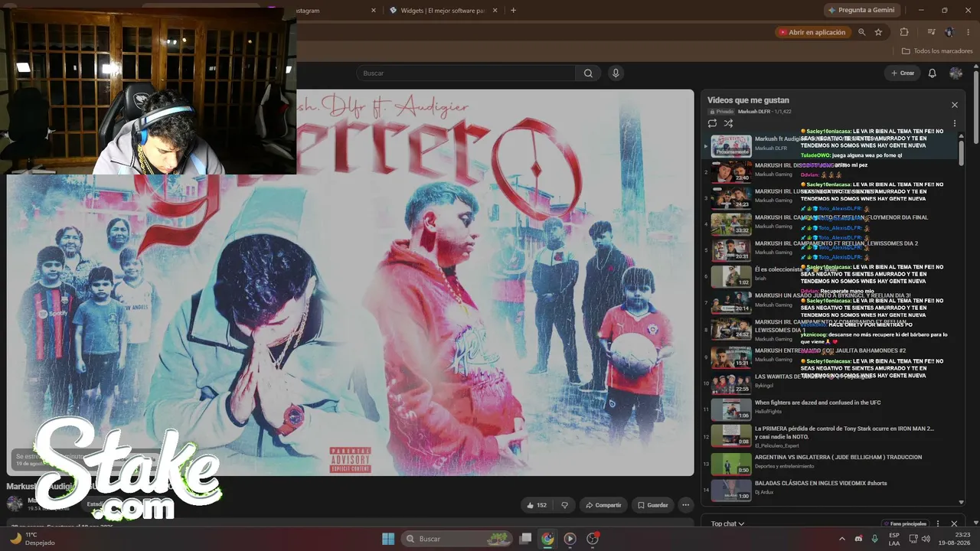980x551 pixels.
Task: Open a new browser tab
Action: point(513,10)
